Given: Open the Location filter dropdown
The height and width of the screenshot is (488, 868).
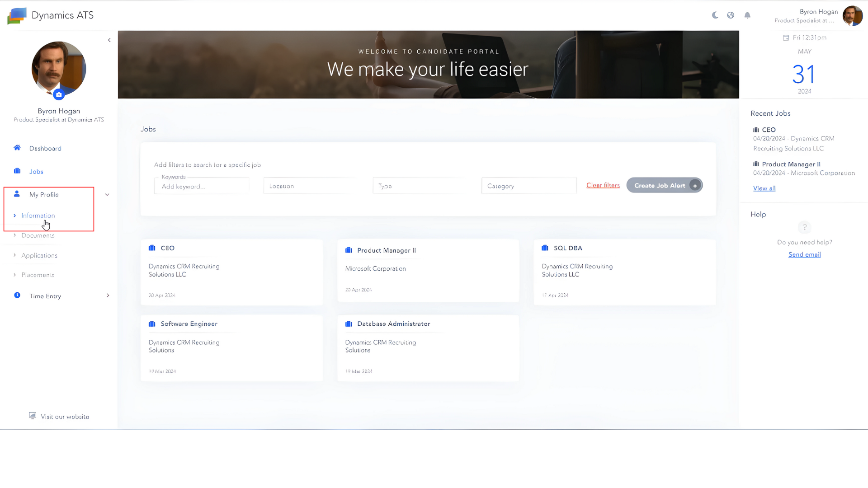Looking at the screenshot, I should click(311, 186).
